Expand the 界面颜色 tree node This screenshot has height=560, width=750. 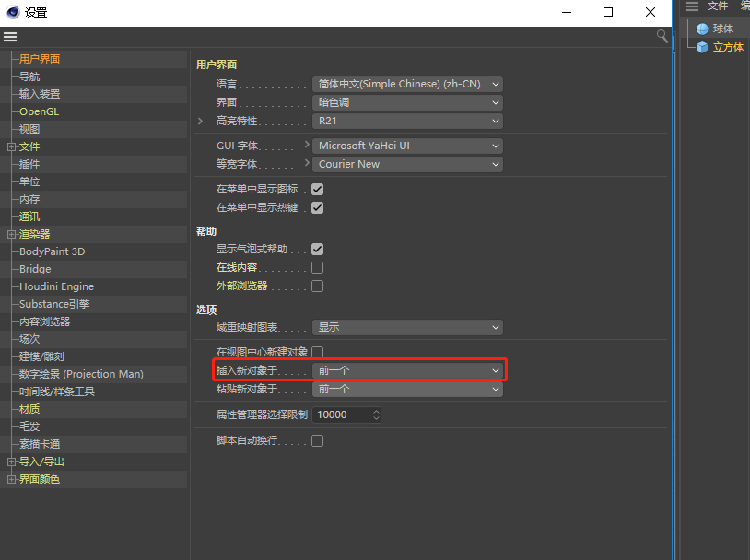tap(11, 479)
